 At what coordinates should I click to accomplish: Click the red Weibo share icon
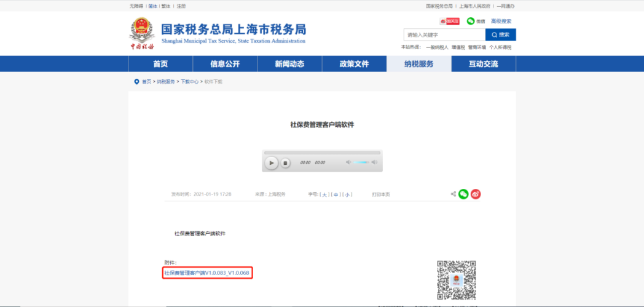(x=476, y=194)
